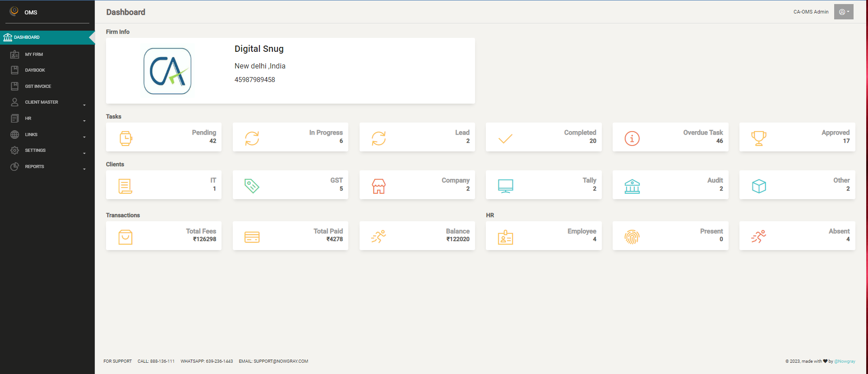Select the Lead tasks label
Screen dimensions: 868x374
pyautogui.click(x=462, y=132)
